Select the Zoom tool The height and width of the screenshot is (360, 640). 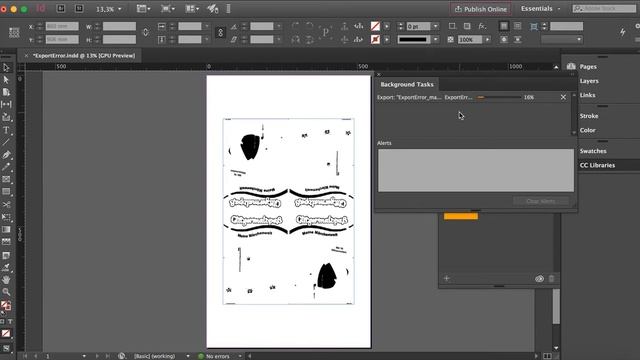coord(6,292)
